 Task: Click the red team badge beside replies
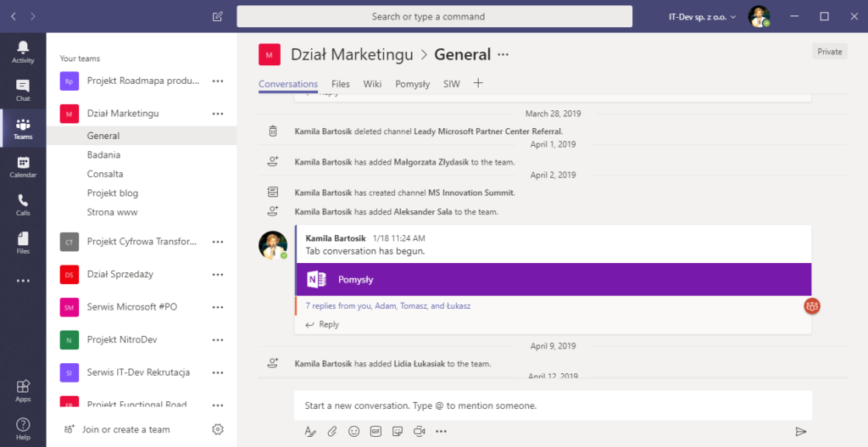tap(811, 305)
